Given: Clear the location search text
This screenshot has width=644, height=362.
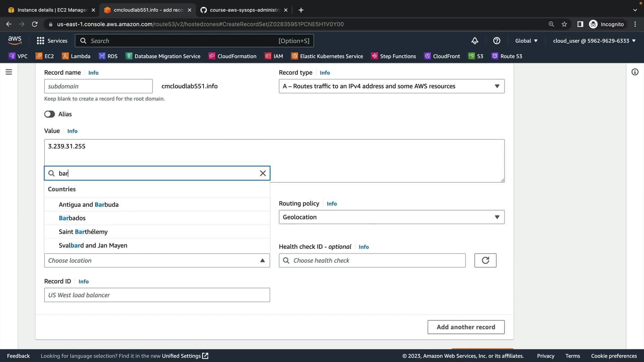Looking at the screenshot, I should [263, 173].
